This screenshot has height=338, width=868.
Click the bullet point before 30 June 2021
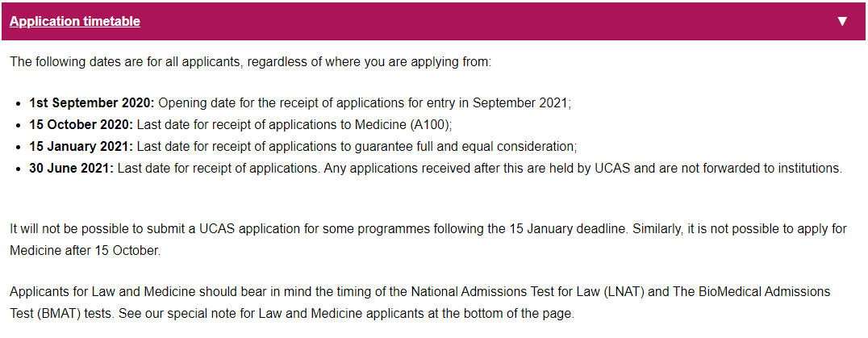[19, 169]
